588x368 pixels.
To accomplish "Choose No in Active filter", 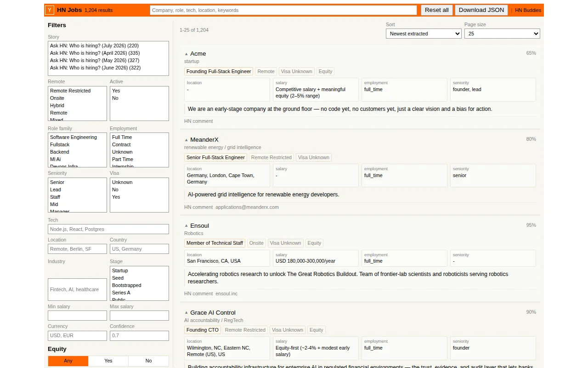I will coord(139,98).
